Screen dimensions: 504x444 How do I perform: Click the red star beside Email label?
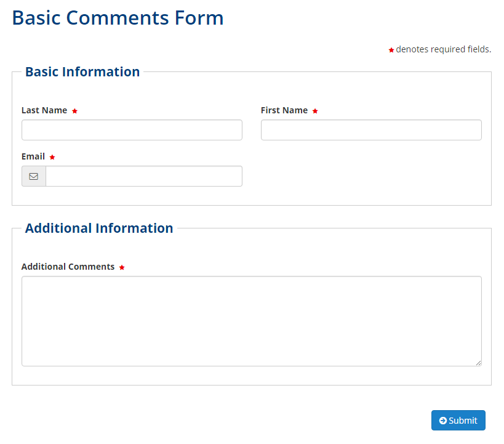[52, 157]
